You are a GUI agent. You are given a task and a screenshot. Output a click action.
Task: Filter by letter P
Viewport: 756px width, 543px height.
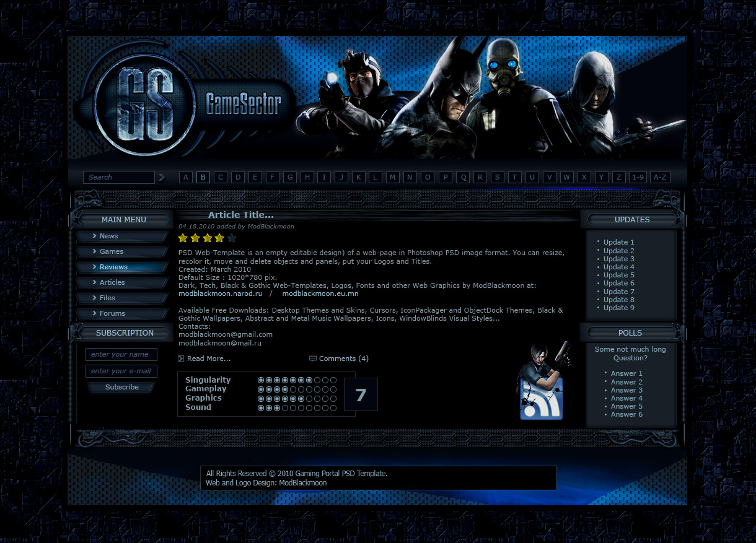[x=445, y=177]
